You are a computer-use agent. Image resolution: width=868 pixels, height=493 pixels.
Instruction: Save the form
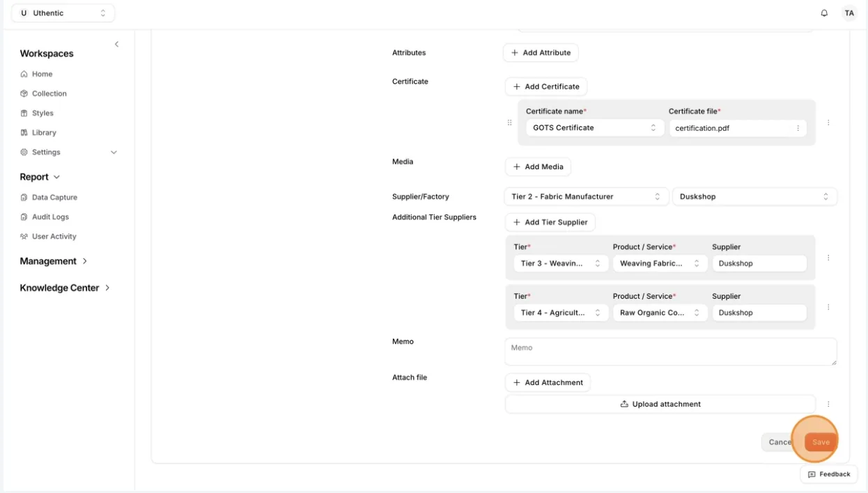[x=821, y=442]
